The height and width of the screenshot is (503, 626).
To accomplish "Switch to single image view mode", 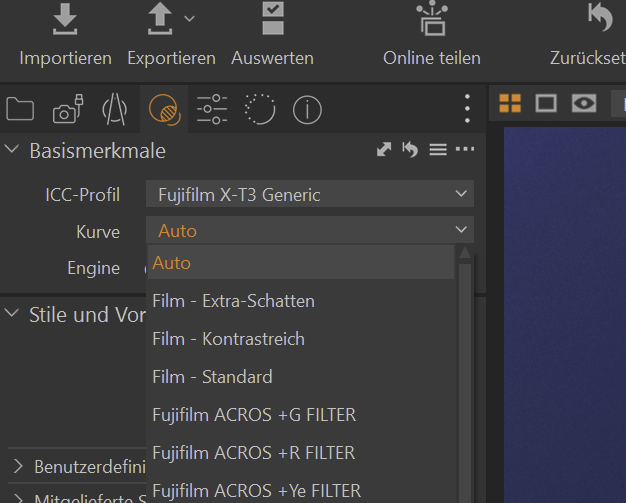I will tap(546, 103).
